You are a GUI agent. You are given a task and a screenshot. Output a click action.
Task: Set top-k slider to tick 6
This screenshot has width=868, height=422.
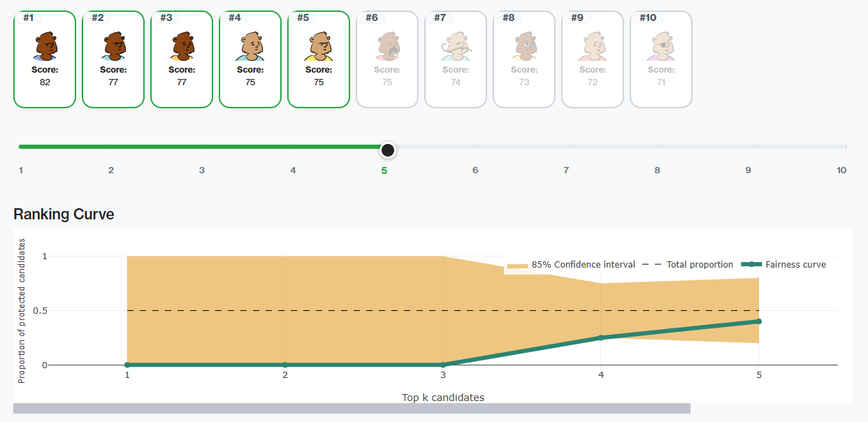(x=475, y=170)
